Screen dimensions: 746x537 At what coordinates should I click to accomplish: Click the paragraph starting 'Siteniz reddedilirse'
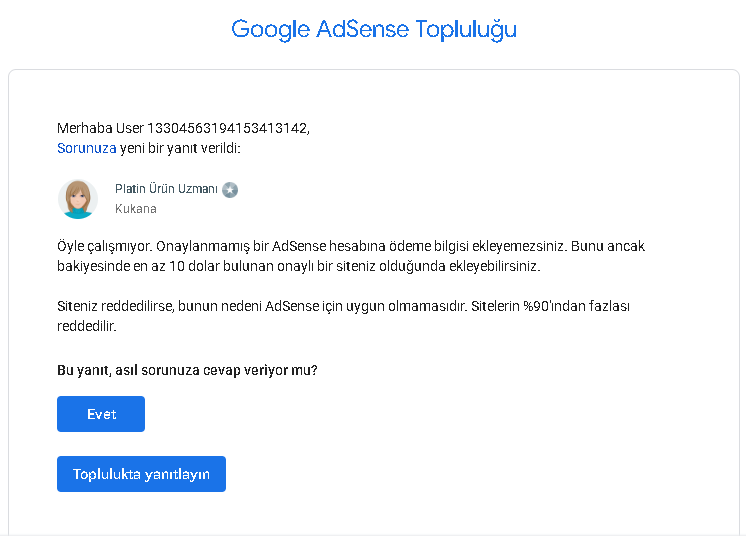pyautogui.click(x=344, y=316)
